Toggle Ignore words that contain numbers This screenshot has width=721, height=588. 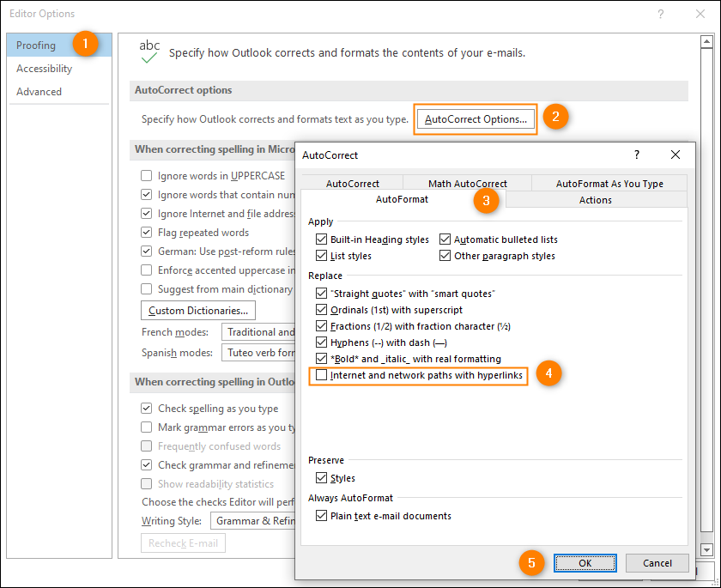click(146, 195)
